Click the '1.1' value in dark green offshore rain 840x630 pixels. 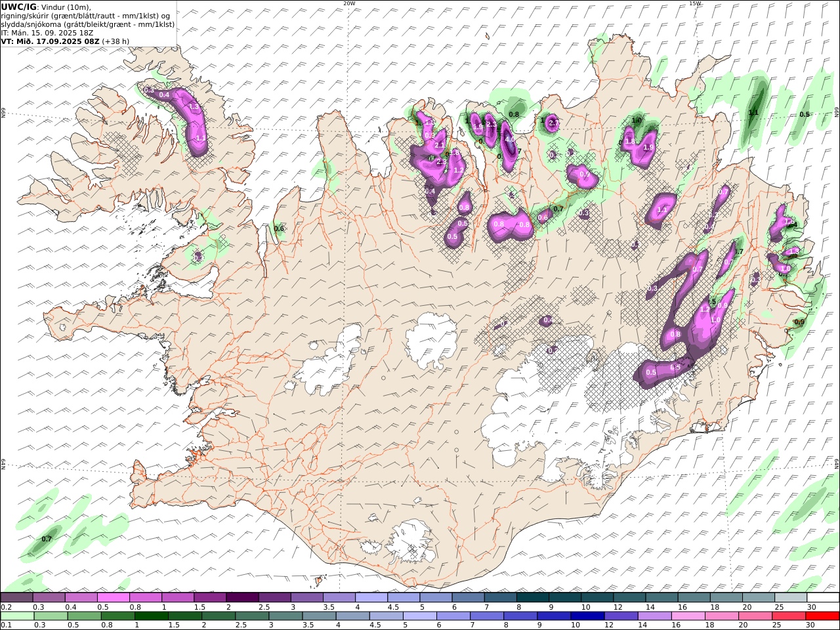pos(753,112)
